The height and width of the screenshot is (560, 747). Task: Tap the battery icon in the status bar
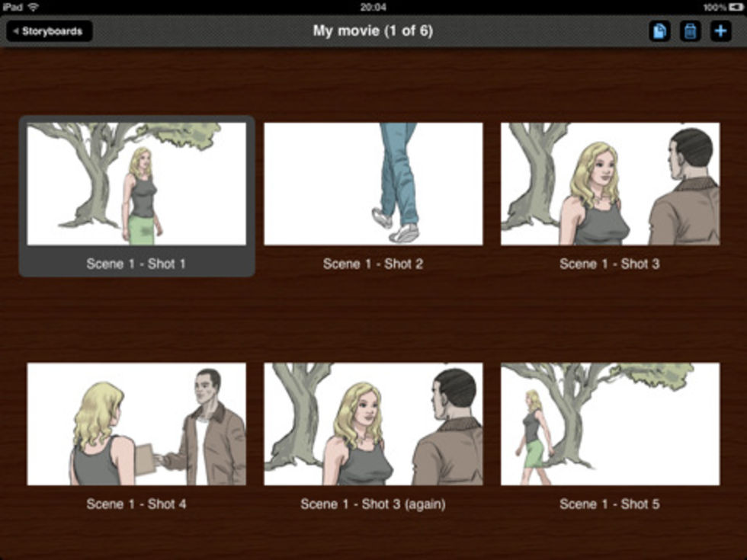736,7
